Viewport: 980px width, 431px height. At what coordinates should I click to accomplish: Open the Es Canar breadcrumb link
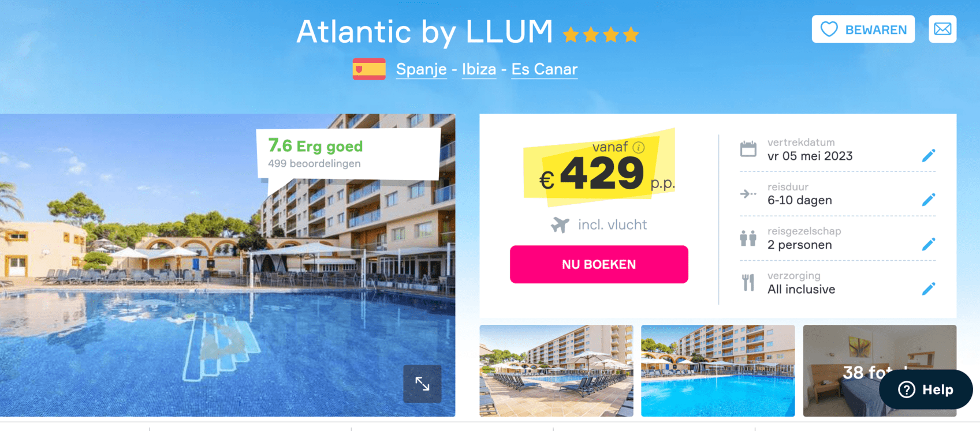click(544, 69)
